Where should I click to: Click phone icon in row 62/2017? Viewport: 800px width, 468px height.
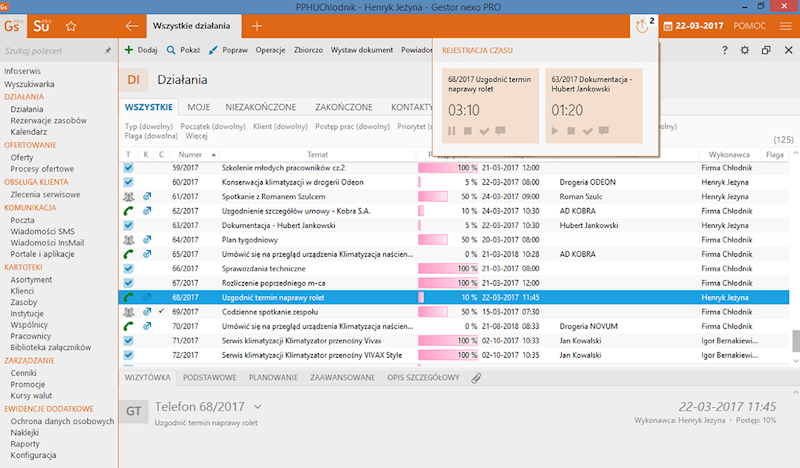click(129, 211)
